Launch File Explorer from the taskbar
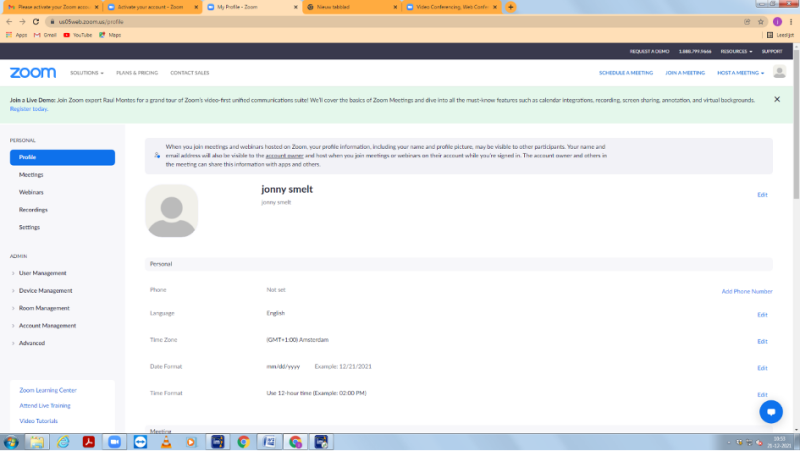The height and width of the screenshot is (451, 800). (x=37, y=442)
